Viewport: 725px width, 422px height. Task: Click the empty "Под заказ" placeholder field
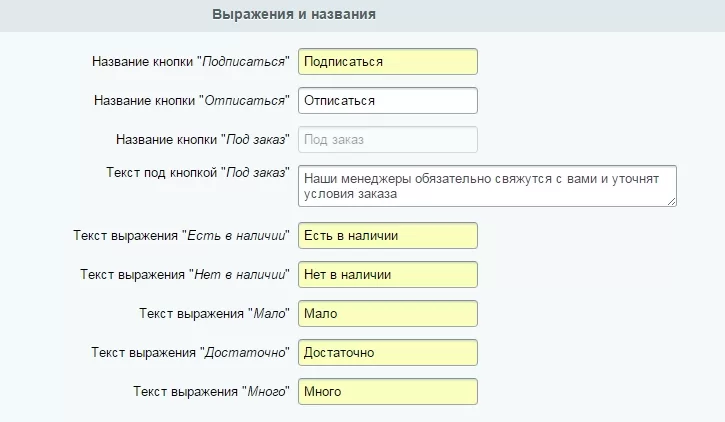[387, 140]
